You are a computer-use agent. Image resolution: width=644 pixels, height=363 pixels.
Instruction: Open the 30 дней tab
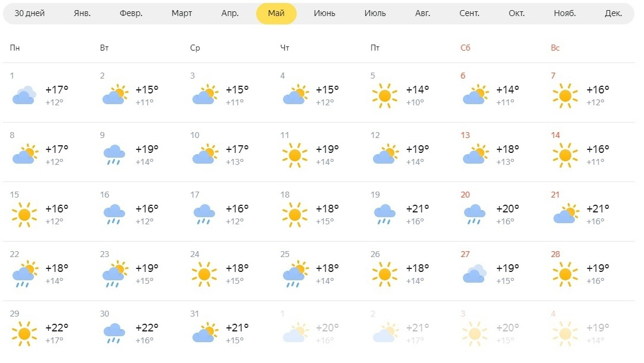30,13
